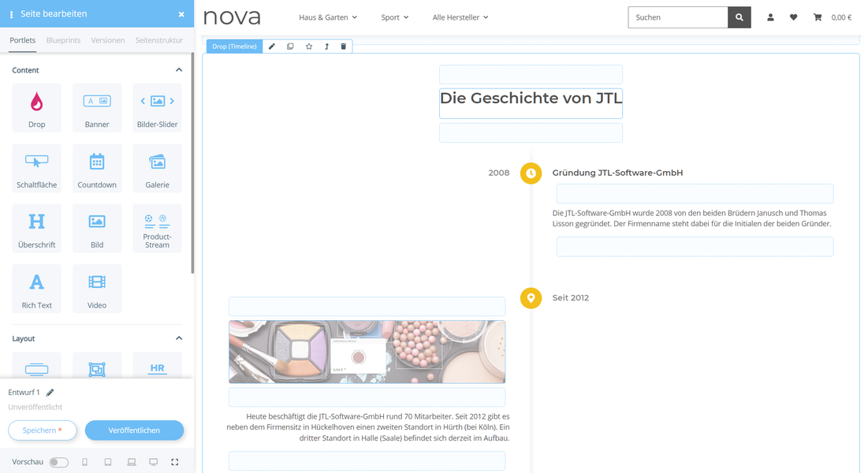868x473 pixels.
Task: Collapse the Content section
Action: point(179,70)
